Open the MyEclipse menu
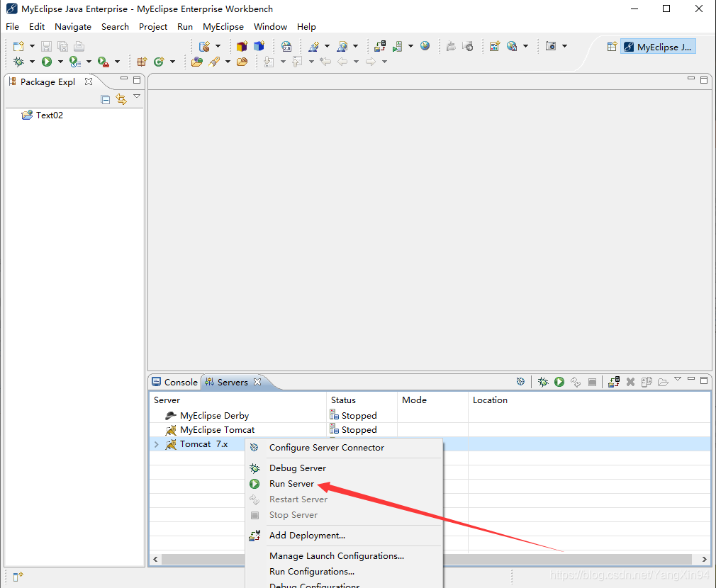The image size is (716, 588). pos(223,26)
